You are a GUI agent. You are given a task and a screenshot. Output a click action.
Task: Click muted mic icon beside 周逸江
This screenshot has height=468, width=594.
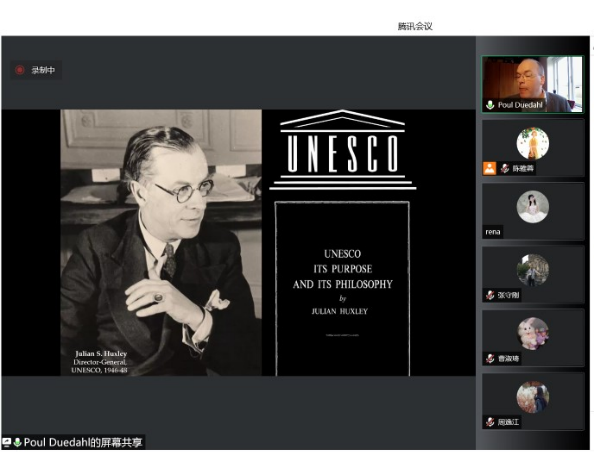click(490, 421)
